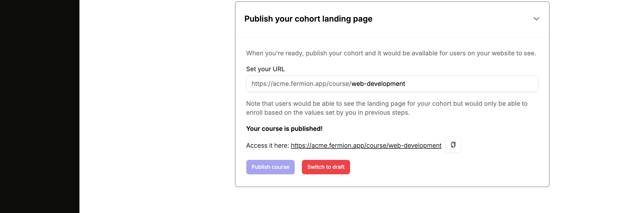This screenshot has height=213, width=644.
Task: Click the word 'enroll' in the note
Action: point(254,112)
